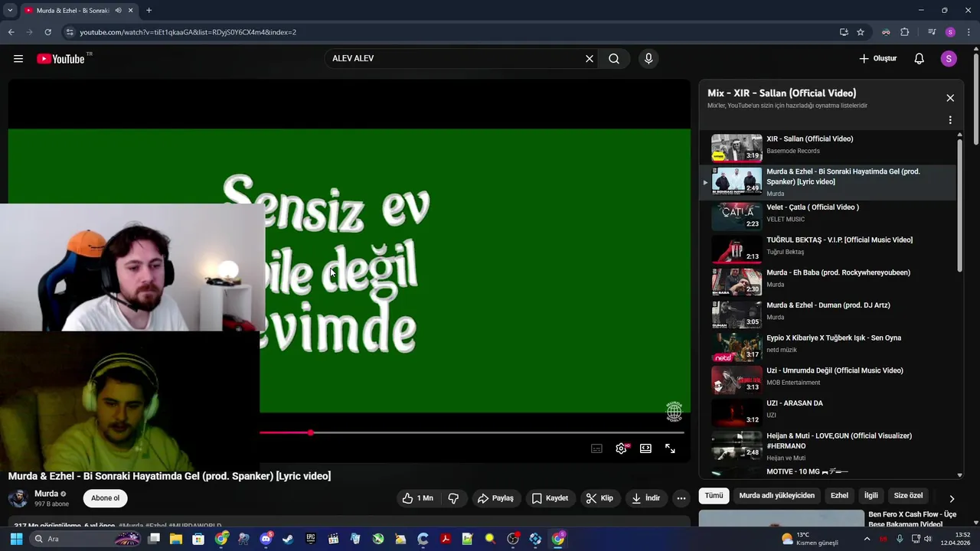980x551 pixels.
Task: Seek using the video progress bar
Action: coord(472,433)
